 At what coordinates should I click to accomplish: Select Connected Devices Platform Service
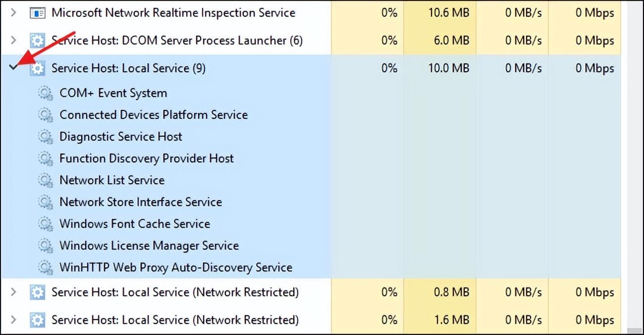[154, 115]
